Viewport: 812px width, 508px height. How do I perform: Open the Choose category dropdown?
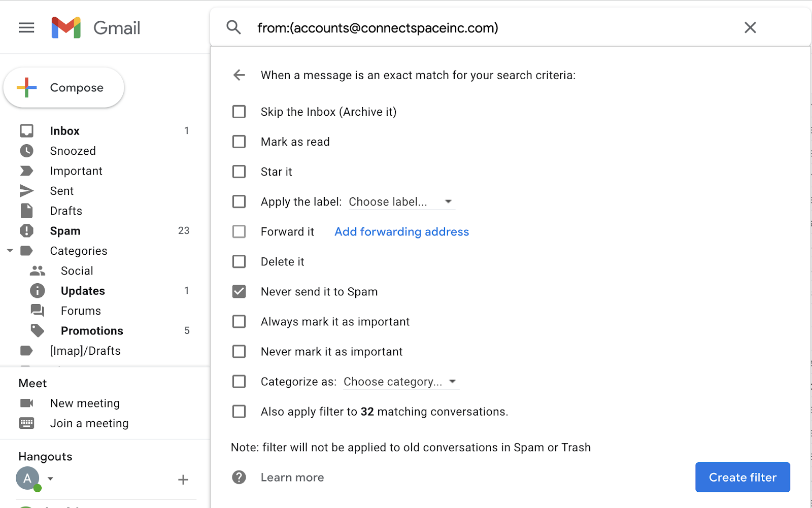400,382
